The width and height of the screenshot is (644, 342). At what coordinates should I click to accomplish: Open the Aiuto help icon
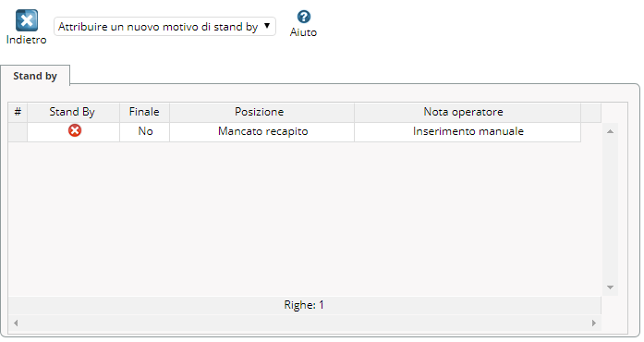tap(303, 17)
